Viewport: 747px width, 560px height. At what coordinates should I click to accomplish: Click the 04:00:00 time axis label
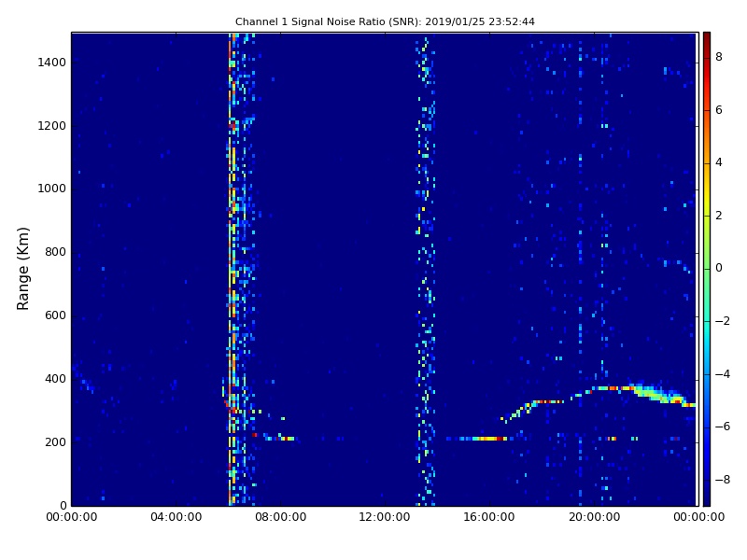(x=176, y=517)
